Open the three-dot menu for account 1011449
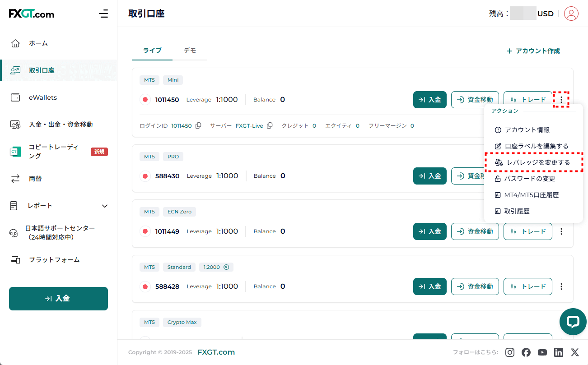 point(561,231)
